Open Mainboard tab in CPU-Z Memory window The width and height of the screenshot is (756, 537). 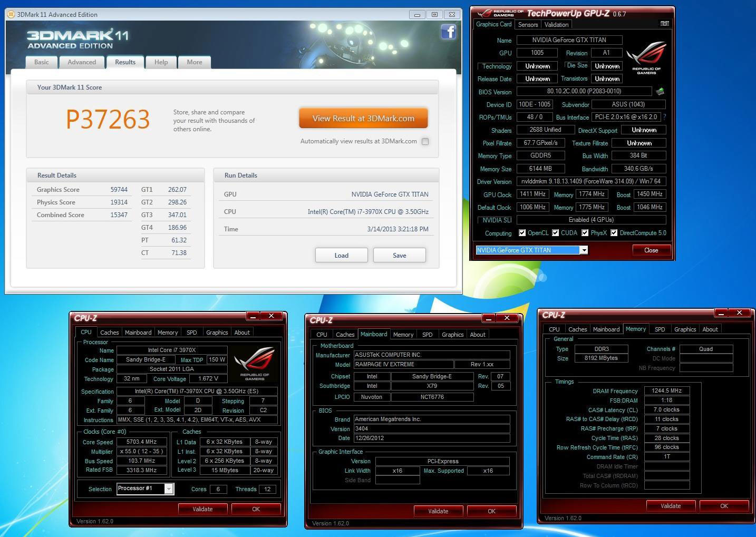[606, 329]
